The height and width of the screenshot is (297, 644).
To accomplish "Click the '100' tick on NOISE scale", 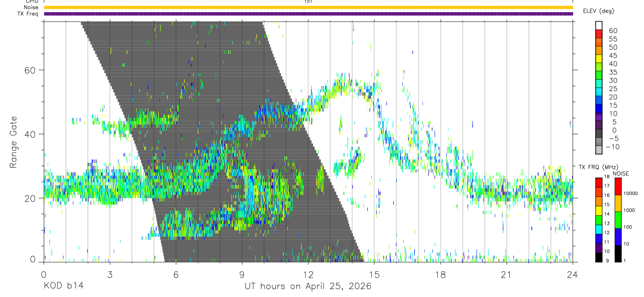I will (x=628, y=227).
